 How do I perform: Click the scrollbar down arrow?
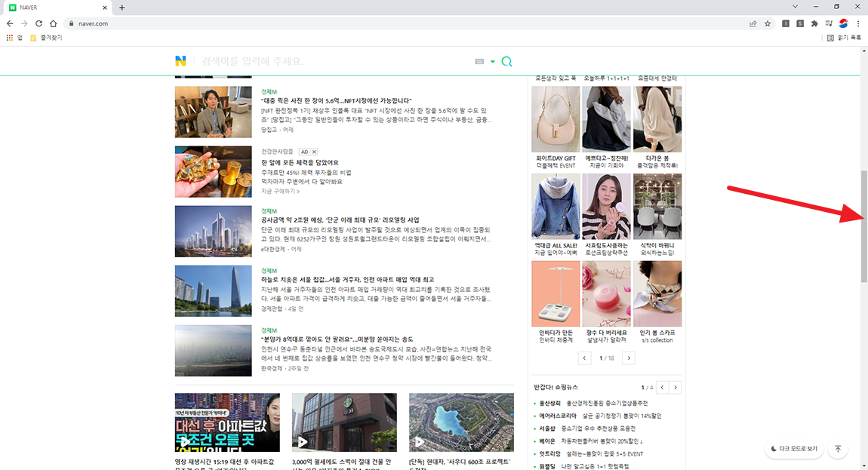point(863,466)
